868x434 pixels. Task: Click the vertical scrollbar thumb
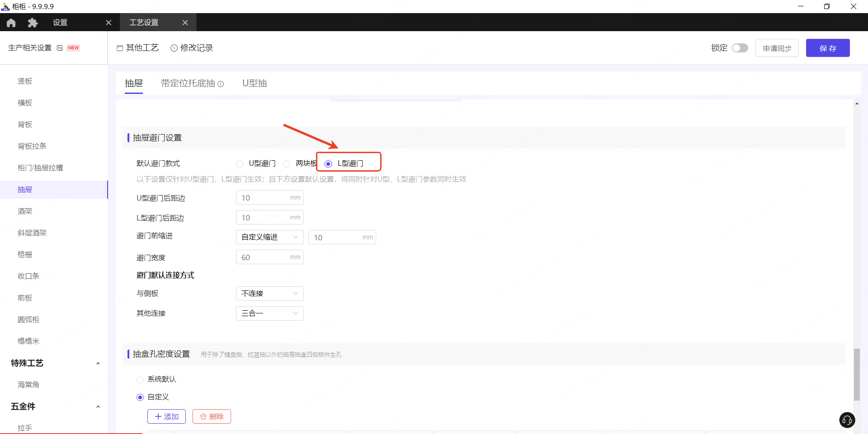point(857,374)
